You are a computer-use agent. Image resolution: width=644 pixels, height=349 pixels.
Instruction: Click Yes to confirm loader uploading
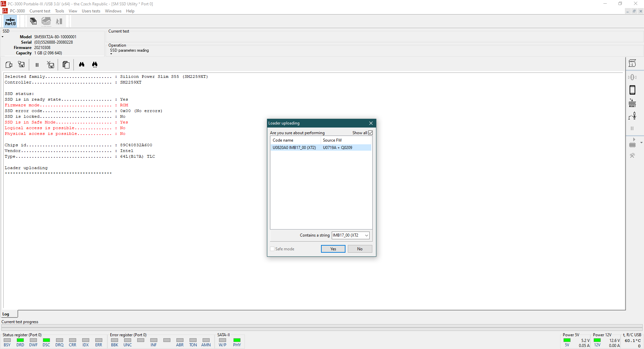[333, 249]
